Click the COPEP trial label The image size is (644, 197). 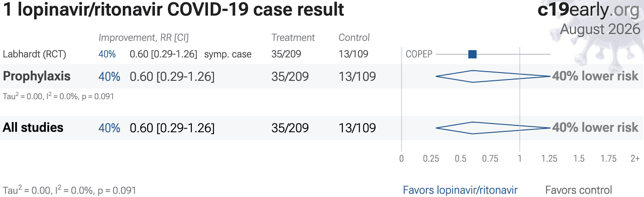coord(419,54)
